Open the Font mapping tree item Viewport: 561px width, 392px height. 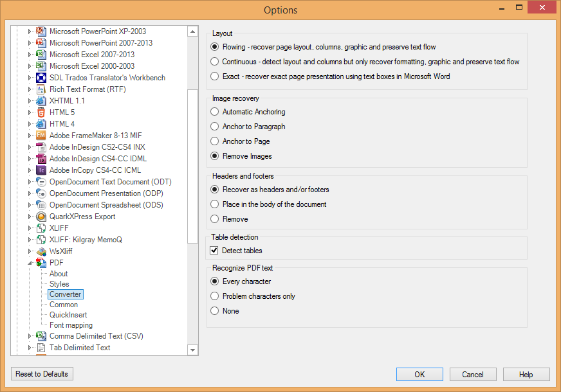click(71, 325)
